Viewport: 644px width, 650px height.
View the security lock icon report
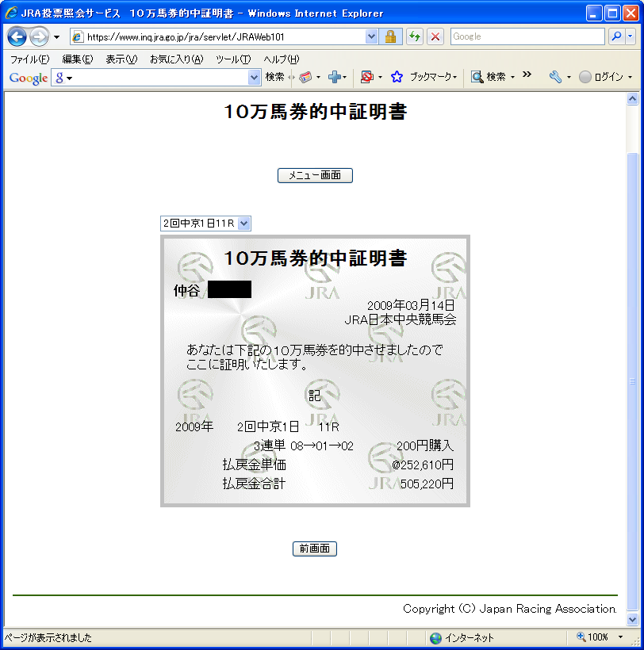(390, 37)
